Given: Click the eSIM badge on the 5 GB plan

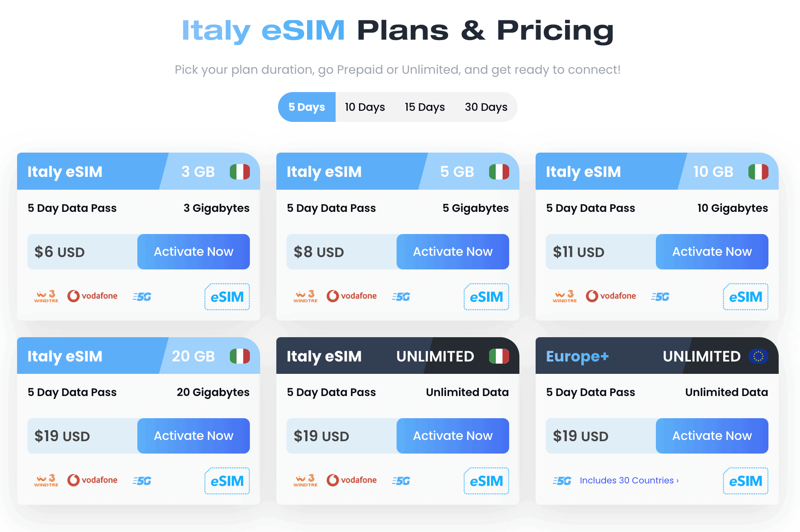Looking at the screenshot, I should (x=486, y=297).
